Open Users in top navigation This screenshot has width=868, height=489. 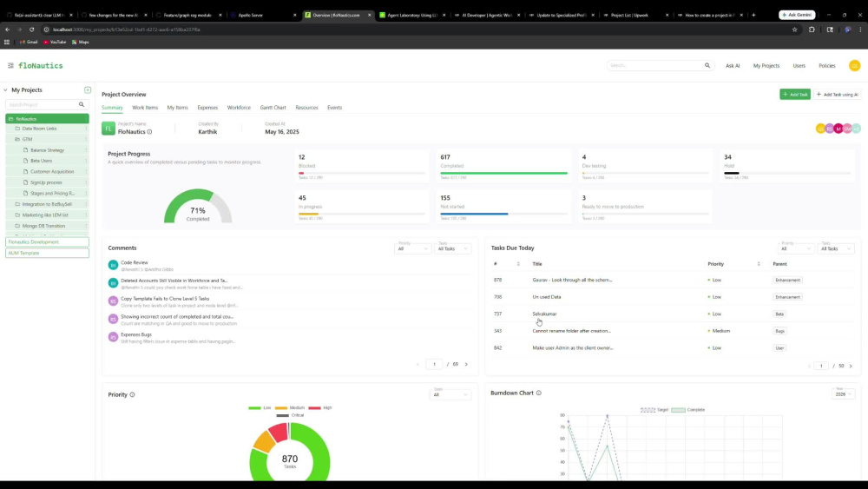coord(799,66)
